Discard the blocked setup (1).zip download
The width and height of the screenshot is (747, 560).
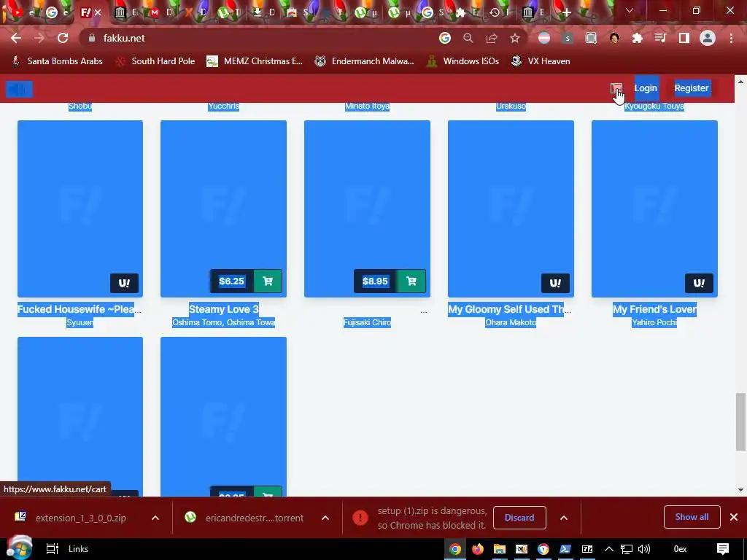(519, 518)
